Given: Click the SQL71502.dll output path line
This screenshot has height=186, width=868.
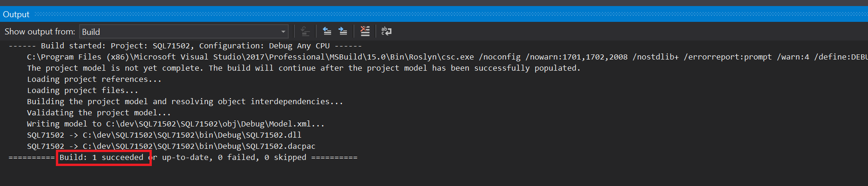Looking at the screenshot, I should pyautogui.click(x=164, y=135).
